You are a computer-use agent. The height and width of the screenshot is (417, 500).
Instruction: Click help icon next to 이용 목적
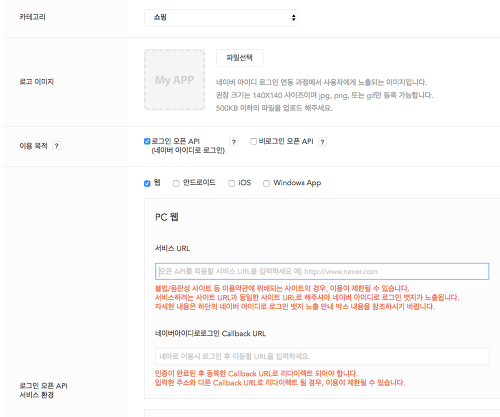coord(57,146)
